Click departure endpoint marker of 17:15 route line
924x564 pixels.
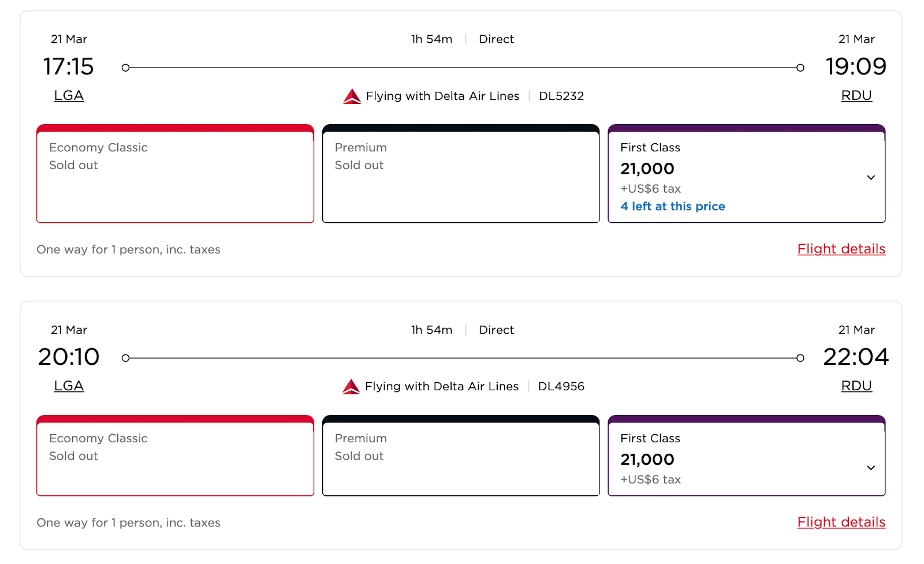pyautogui.click(x=125, y=68)
